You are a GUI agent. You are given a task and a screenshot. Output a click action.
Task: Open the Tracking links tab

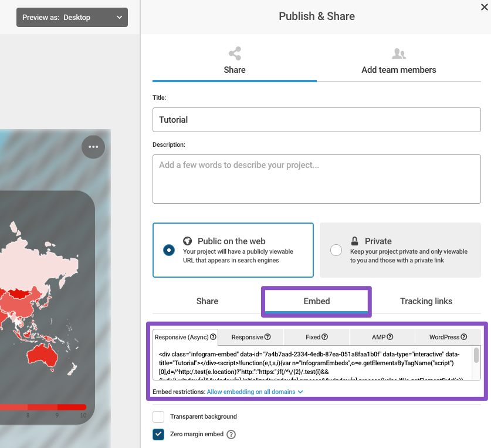point(426,301)
